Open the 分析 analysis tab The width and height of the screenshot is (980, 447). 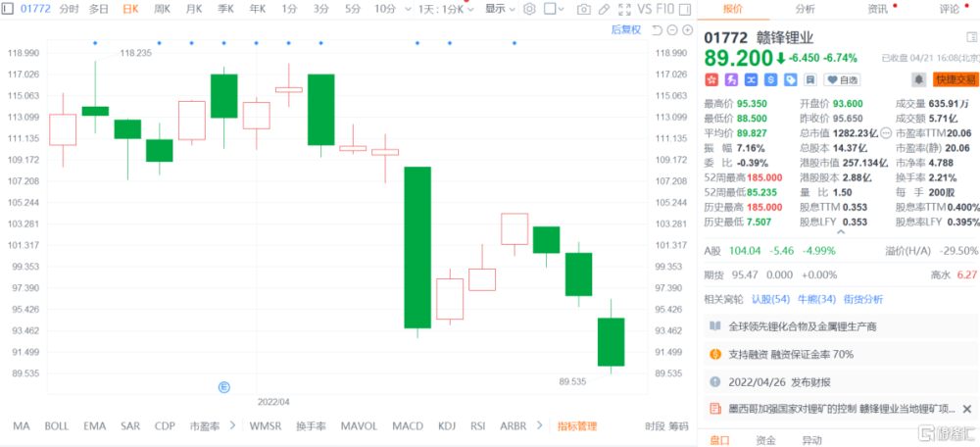coord(805,9)
